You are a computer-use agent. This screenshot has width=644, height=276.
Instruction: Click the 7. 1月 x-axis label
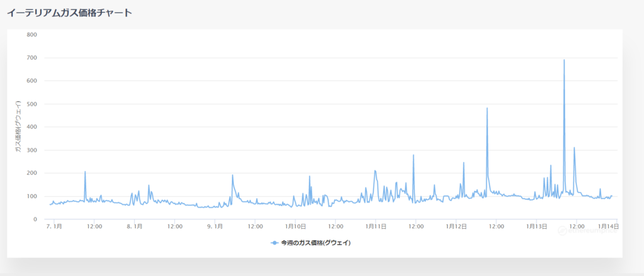pos(54,226)
